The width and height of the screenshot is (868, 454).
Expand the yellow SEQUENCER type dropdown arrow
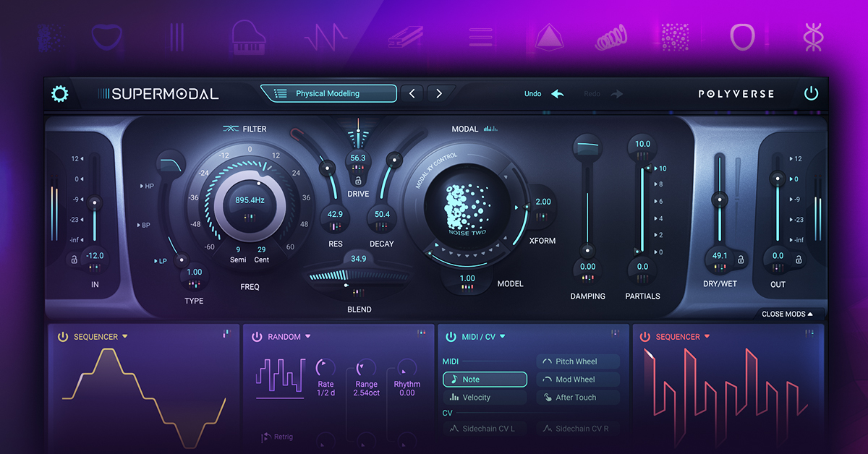point(124,337)
